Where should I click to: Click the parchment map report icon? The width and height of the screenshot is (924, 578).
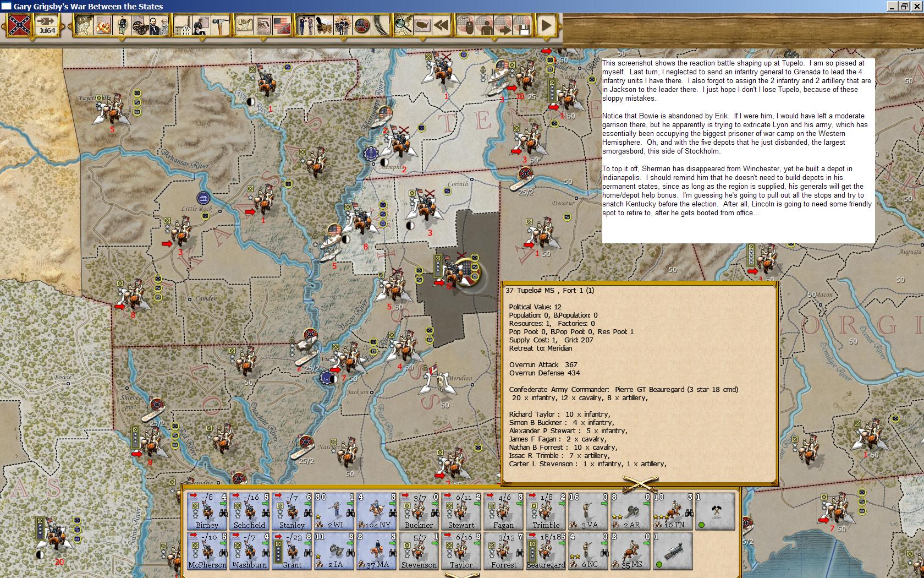(244, 25)
